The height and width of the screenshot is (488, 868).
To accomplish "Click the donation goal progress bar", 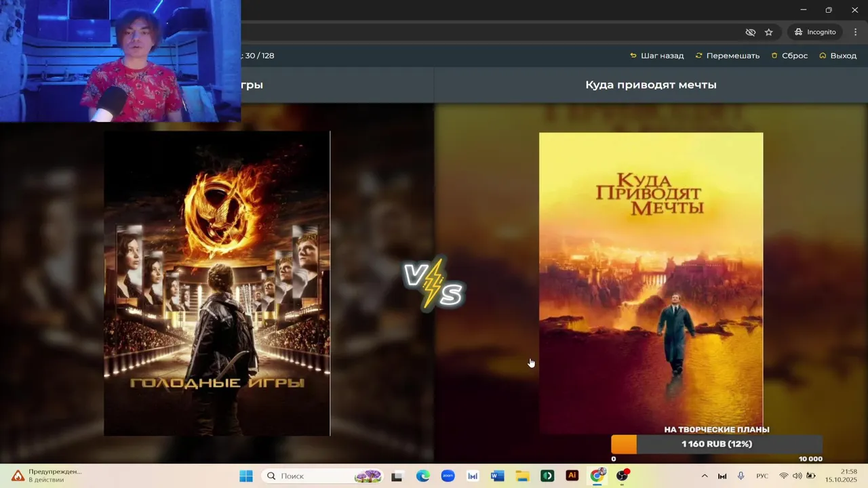I will pos(717,444).
